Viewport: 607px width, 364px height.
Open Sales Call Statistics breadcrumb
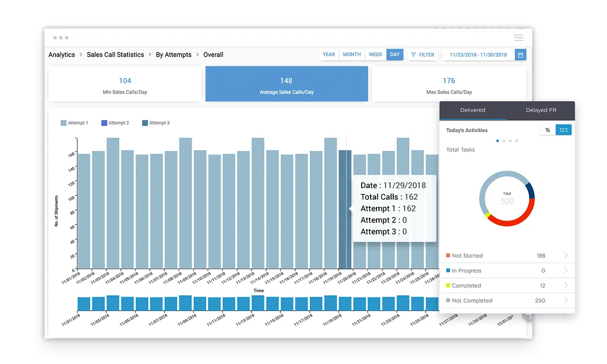click(x=116, y=55)
